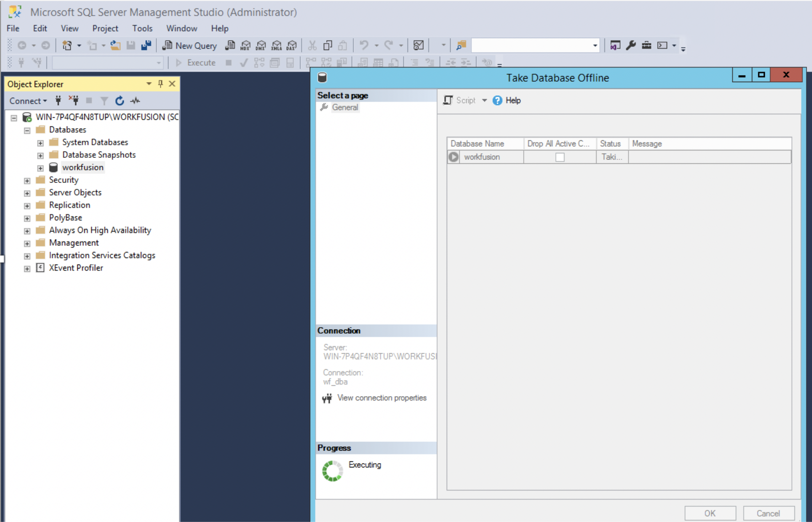Click the Database Name column header
The height and width of the screenshot is (522, 812).
(x=485, y=144)
